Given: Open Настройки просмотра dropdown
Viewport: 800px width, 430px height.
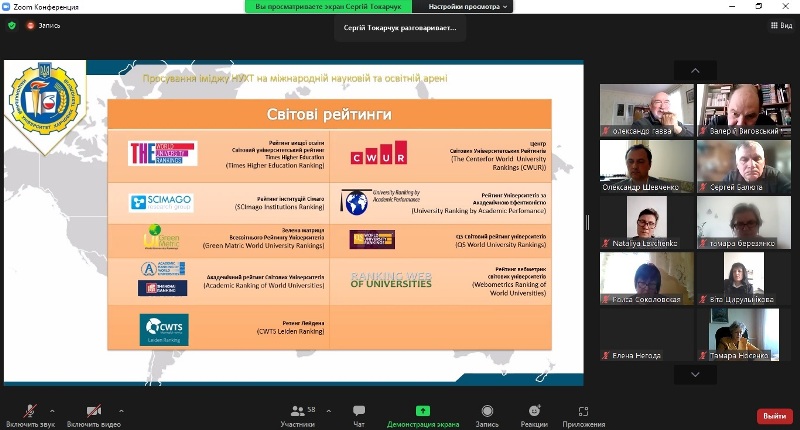Looking at the screenshot, I should point(467,7).
